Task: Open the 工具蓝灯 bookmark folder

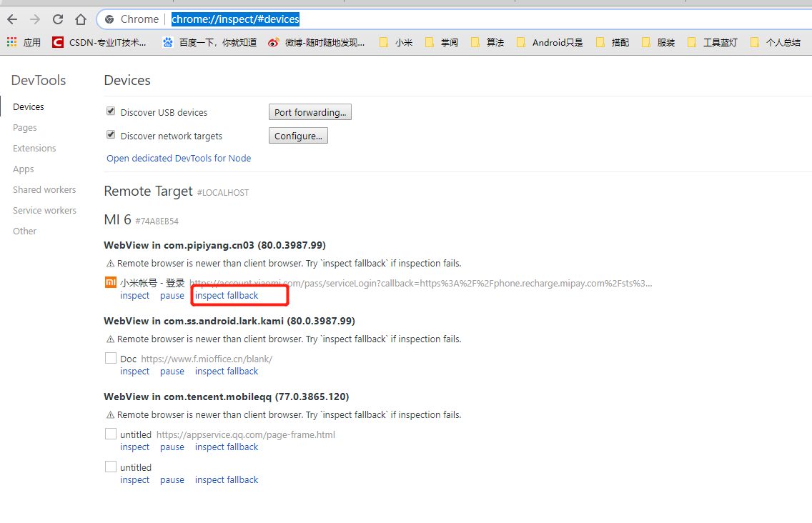Action: pos(713,42)
